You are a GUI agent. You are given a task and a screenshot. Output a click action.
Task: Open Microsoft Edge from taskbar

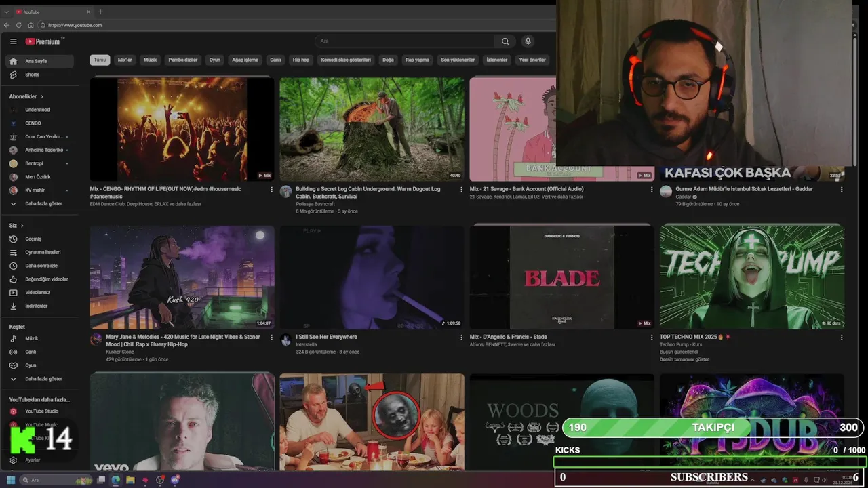pos(115,480)
